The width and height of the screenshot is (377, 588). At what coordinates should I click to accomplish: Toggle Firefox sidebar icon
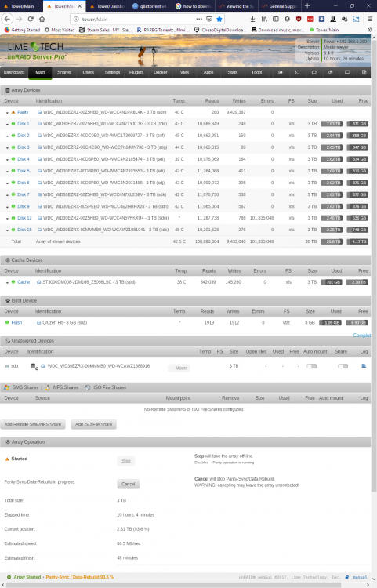pos(276,19)
